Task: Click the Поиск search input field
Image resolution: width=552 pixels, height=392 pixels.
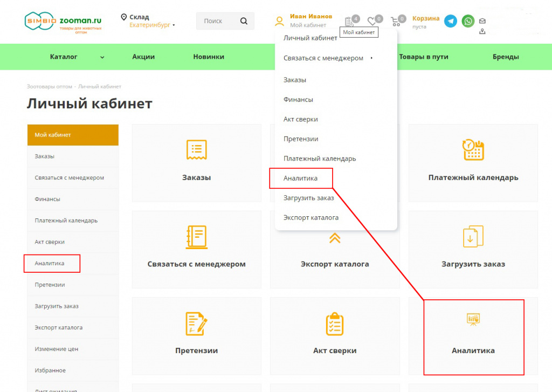Action: click(215, 21)
